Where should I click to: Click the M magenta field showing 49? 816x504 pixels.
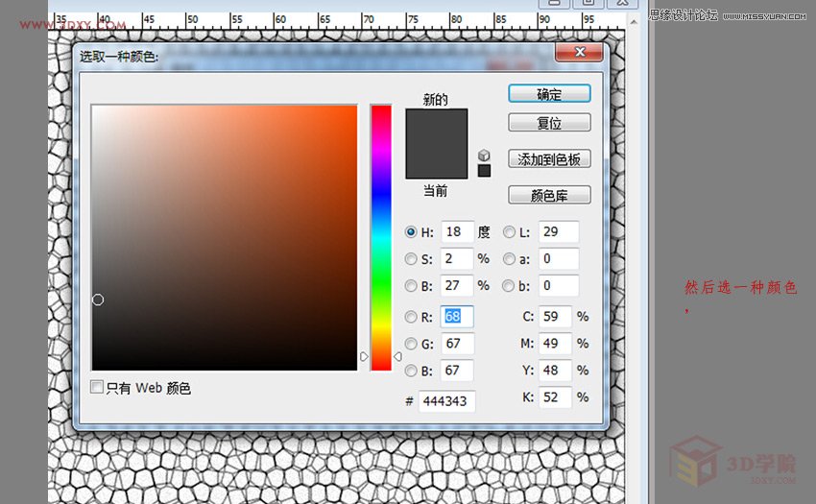click(555, 344)
